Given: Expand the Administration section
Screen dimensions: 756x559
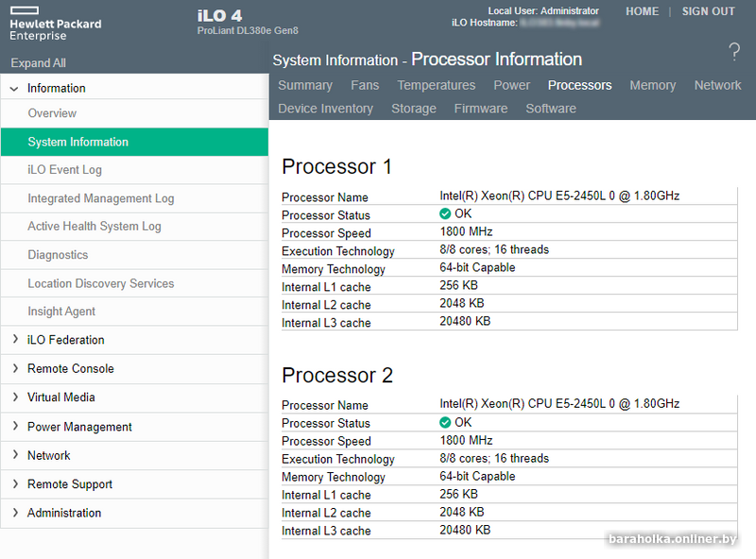Looking at the screenshot, I should (x=15, y=512).
